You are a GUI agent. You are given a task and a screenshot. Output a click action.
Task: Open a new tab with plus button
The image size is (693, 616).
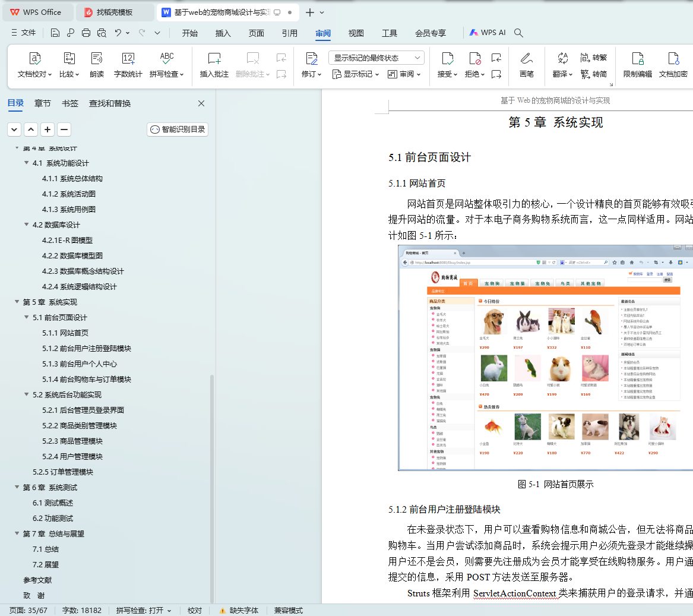coord(310,12)
